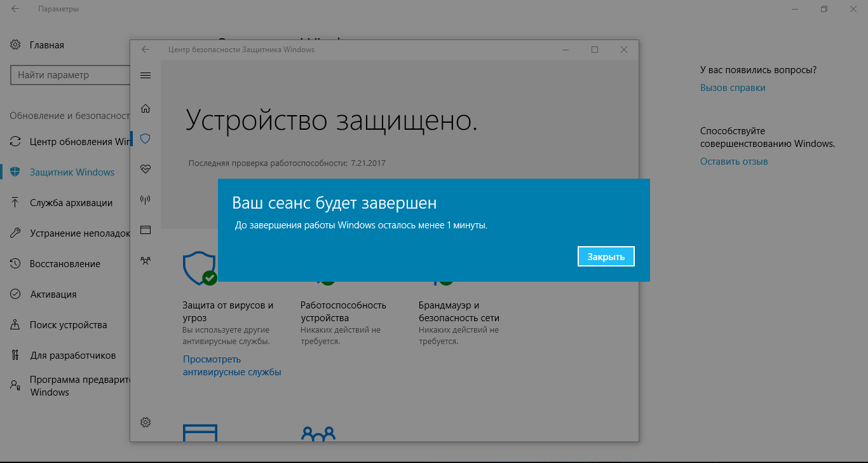Image resolution: width=868 pixels, height=463 pixels.
Task: Click the До завершения работы Windows message
Action: tap(361, 225)
